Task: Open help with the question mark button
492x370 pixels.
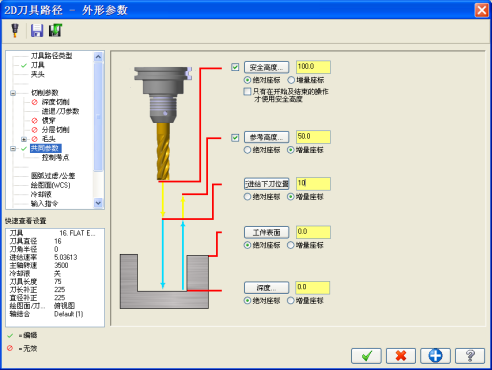Action: [x=470, y=356]
